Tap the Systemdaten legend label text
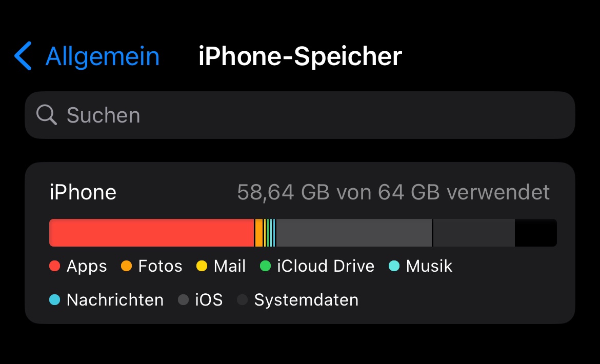 pyautogui.click(x=306, y=300)
